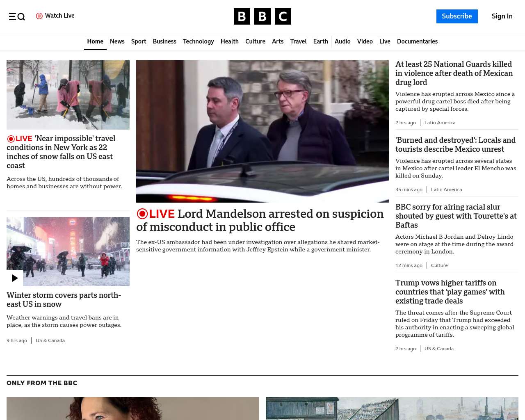Click 'The ex-US ambassador had been under investigation' summary
The width and height of the screenshot is (525, 420).
pos(258,246)
